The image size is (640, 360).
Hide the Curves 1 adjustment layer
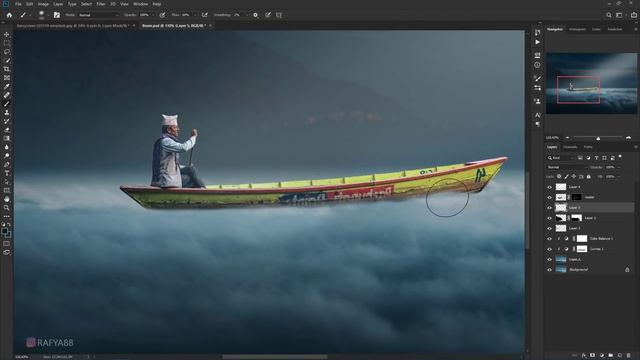coord(549,249)
